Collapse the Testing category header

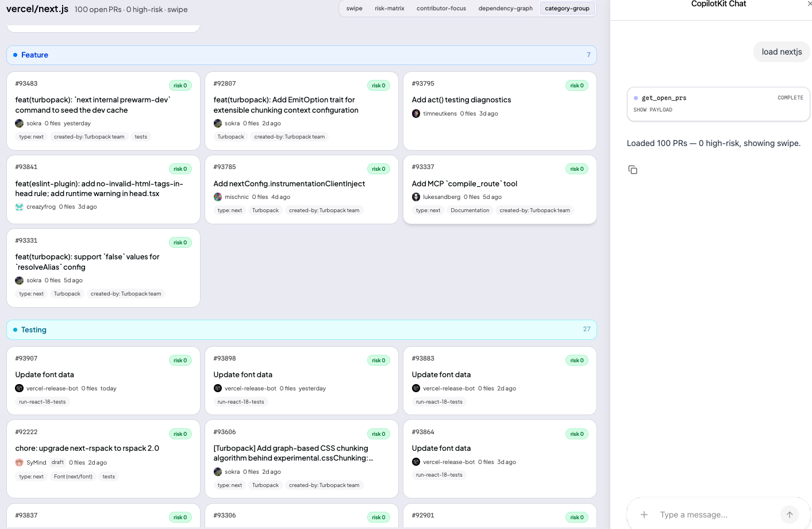tap(302, 330)
